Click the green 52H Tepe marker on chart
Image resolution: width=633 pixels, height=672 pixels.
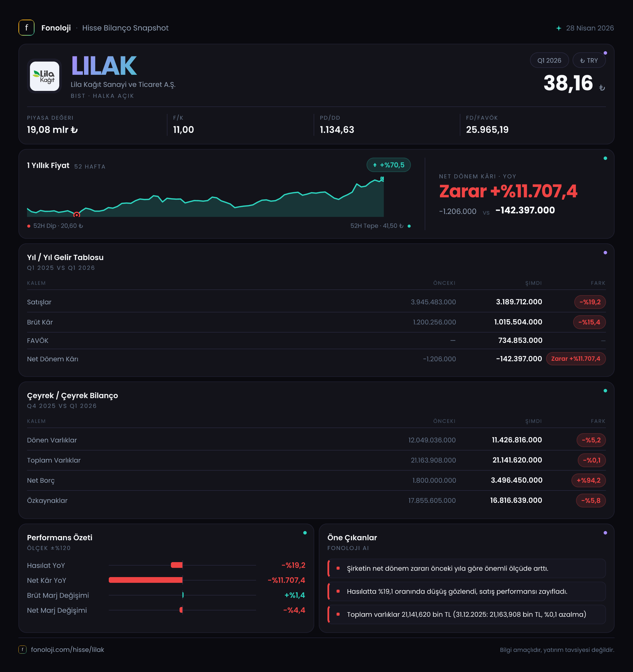(x=382, y=178)
